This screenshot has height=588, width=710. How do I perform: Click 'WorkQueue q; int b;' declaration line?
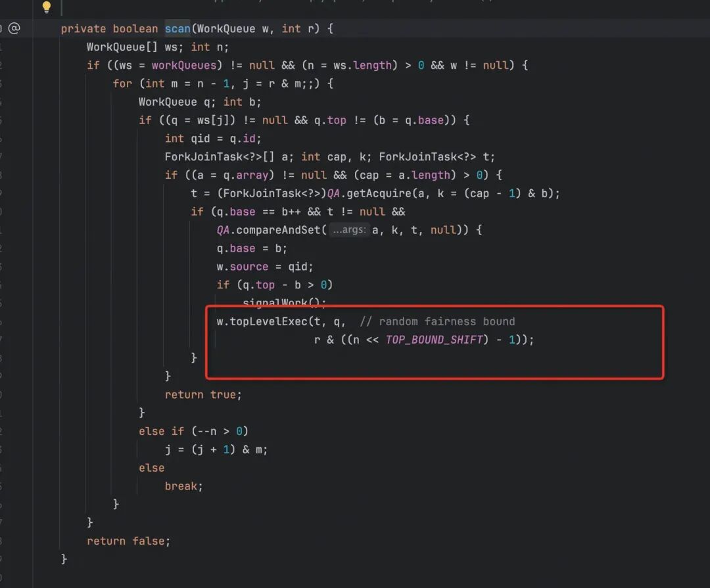pyautogui.click(x=200, y=102)
